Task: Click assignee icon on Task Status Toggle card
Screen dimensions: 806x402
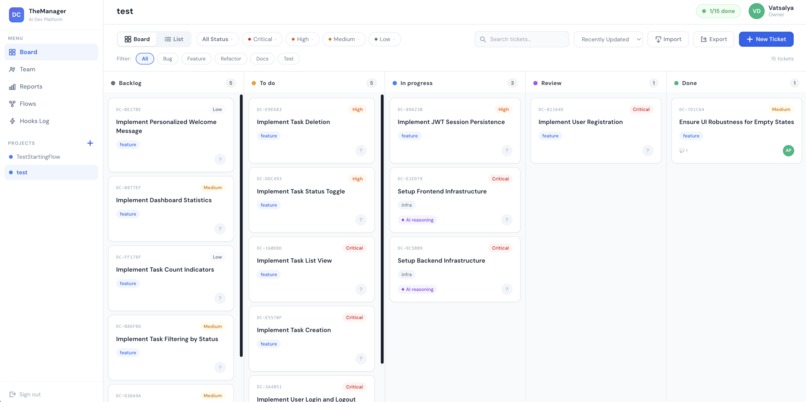Action: (x=361, y=220)
